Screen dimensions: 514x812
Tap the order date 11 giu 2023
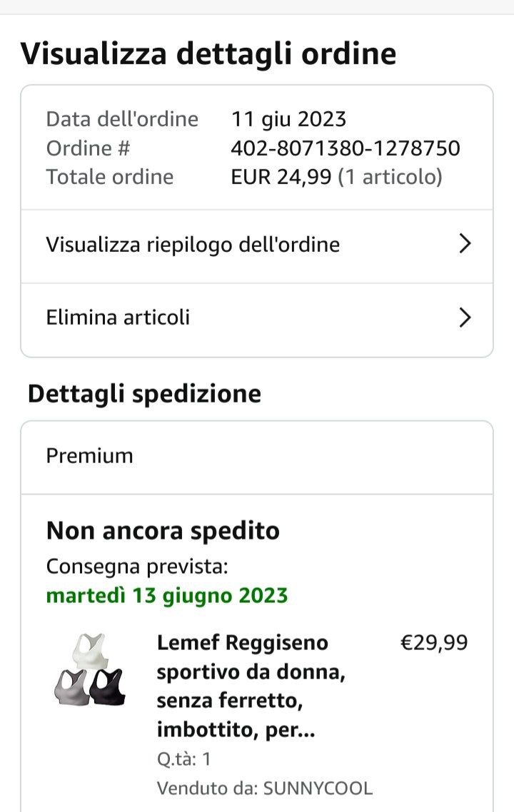point(288,119)
